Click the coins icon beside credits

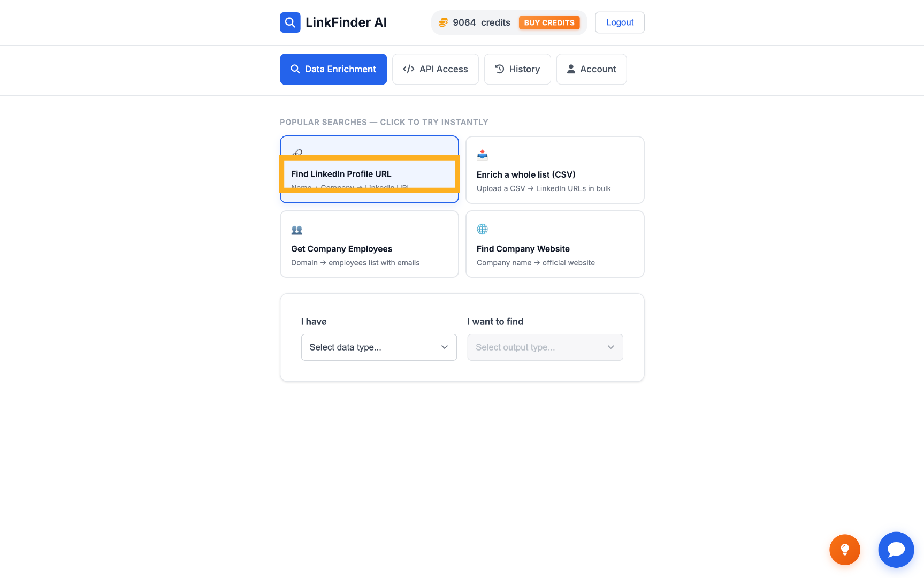click(x=443, y=22)
